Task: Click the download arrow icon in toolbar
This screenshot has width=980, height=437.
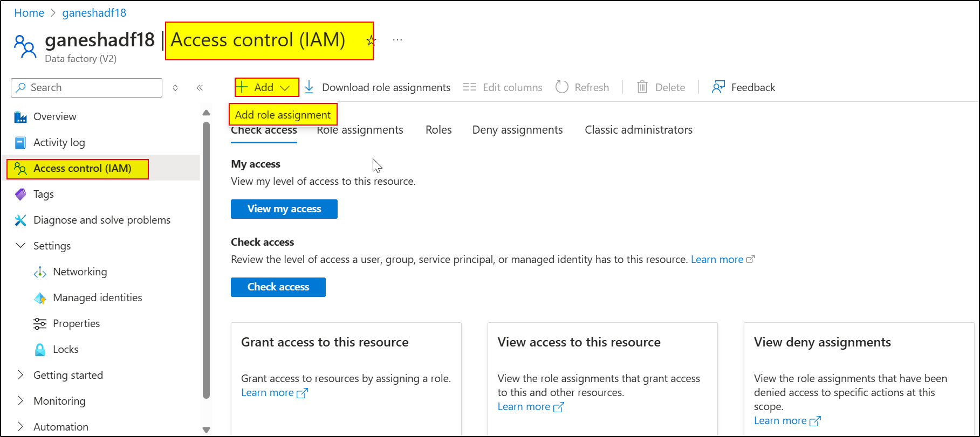Action: coord(309,87)
